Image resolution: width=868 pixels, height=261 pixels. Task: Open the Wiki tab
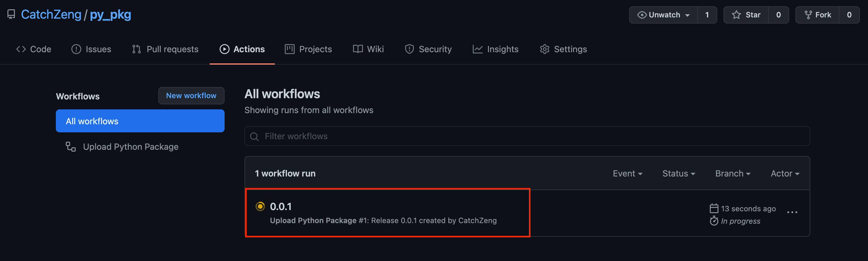coord(368,49)
